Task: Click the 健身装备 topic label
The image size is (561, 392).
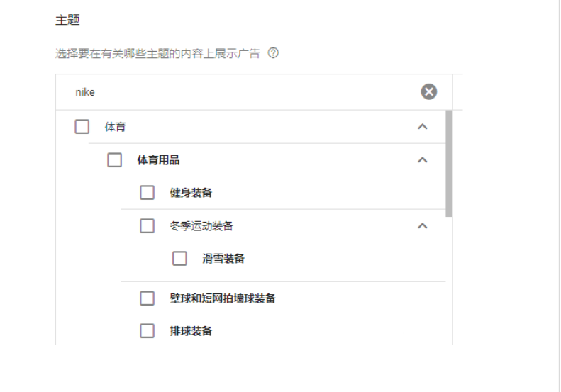Action: click(x=191, y=193)
